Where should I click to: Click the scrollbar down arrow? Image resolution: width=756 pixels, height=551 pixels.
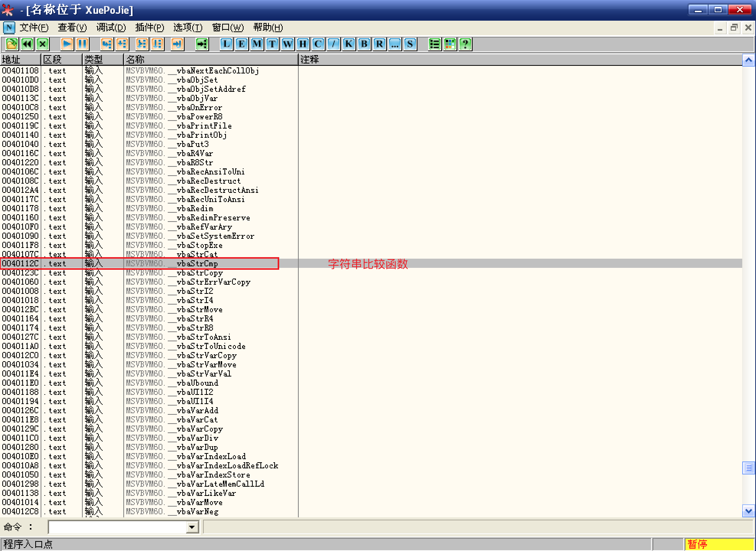[x=748, y=510]
